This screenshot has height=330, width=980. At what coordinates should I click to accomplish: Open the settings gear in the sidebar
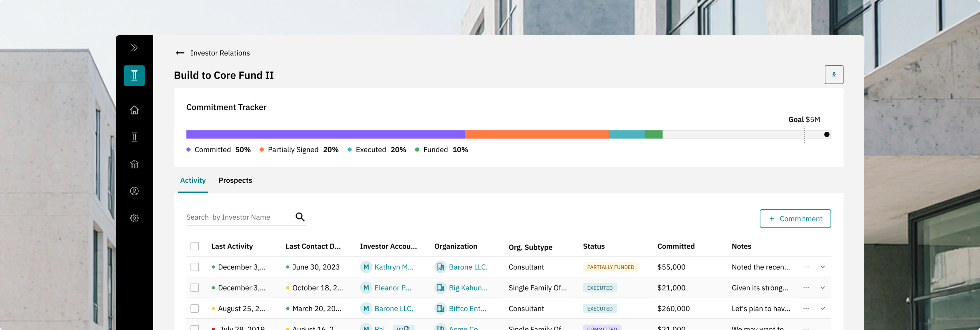click(x=134, y=218)
